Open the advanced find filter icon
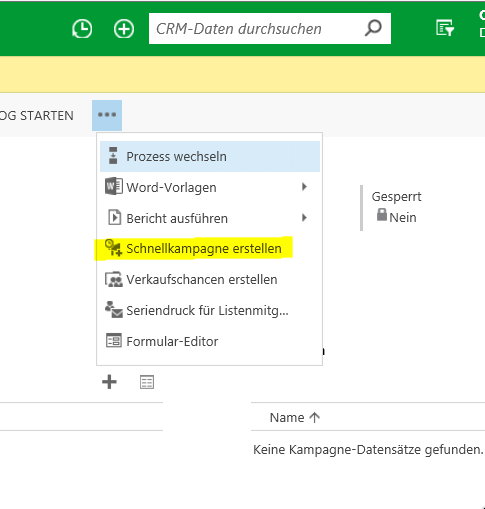This screenshot has width=485, height=509. 445,28
